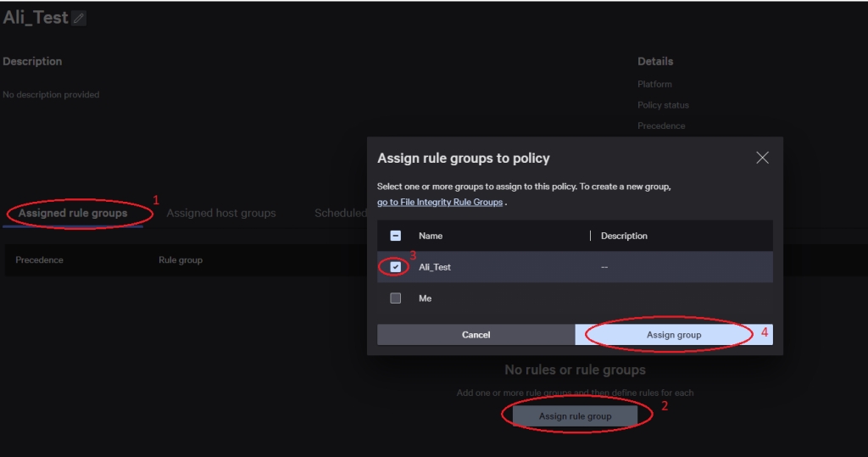This screenshot has height=457, width=868.
Task: Click the dialog's Description column header
Action: pyautogui.click(x=624, y=236)
